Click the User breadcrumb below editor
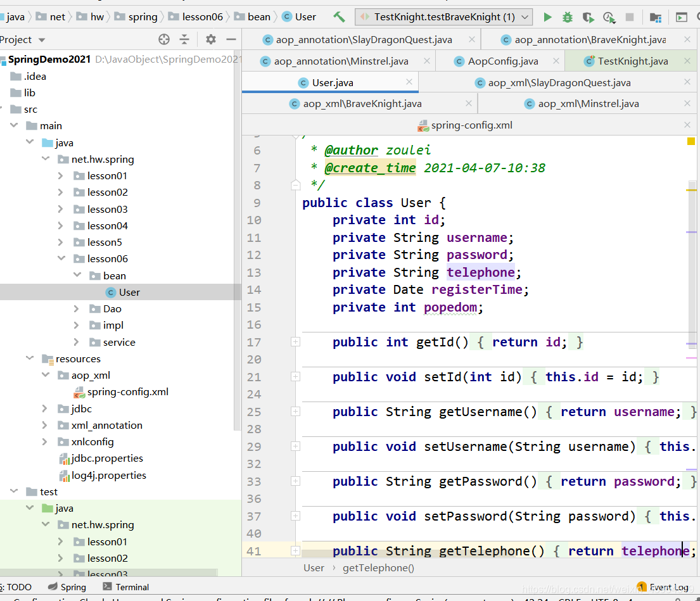Viewport: 700px width, 601px height. click(x=314, y=567)
